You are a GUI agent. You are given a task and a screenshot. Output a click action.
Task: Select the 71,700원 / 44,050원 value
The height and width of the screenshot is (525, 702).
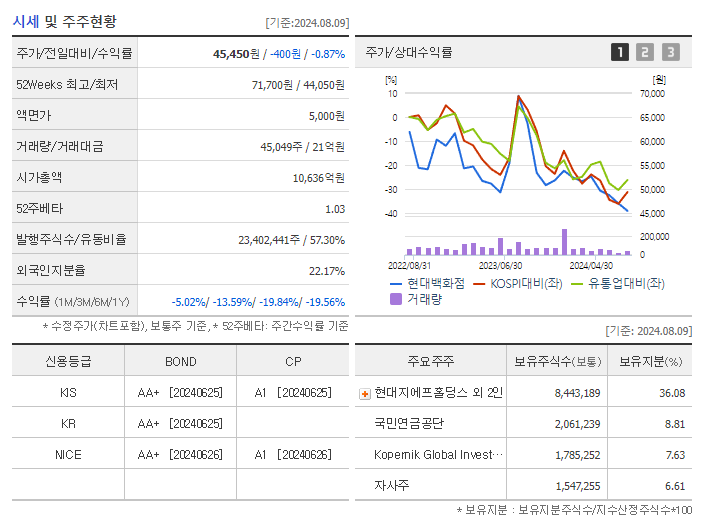(x=298, y=85)
